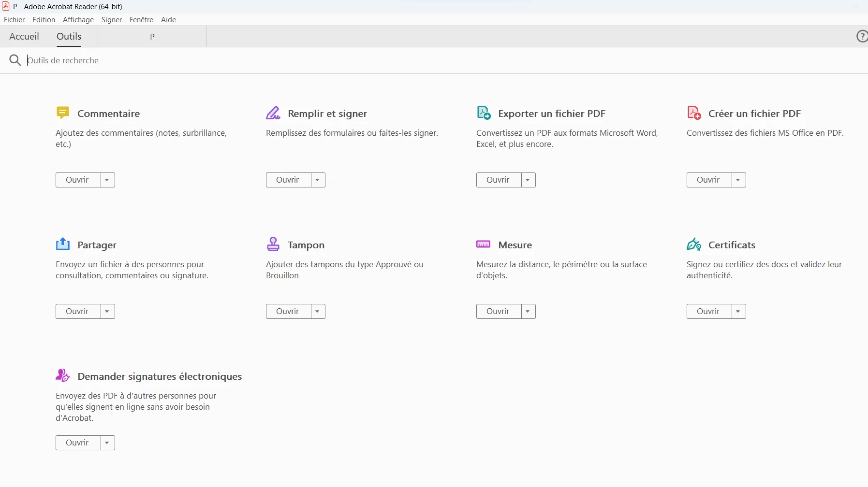The image size is (868, 487).
Task: Click the Demander signatures électroniques heading
Action: [x=160, y=376]
